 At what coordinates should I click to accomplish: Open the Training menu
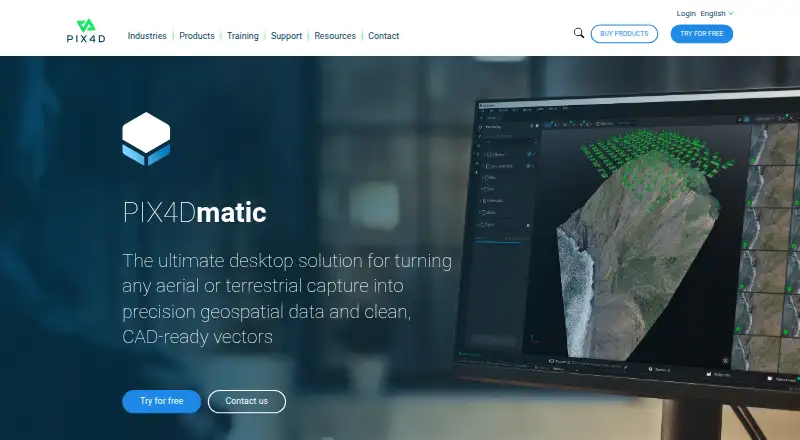(243, 36)
